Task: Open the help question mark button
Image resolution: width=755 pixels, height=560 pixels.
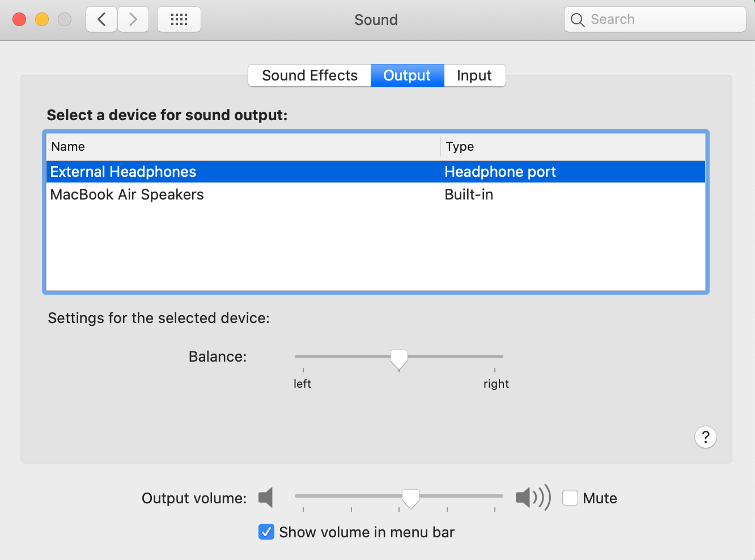Action: point(705,437)
